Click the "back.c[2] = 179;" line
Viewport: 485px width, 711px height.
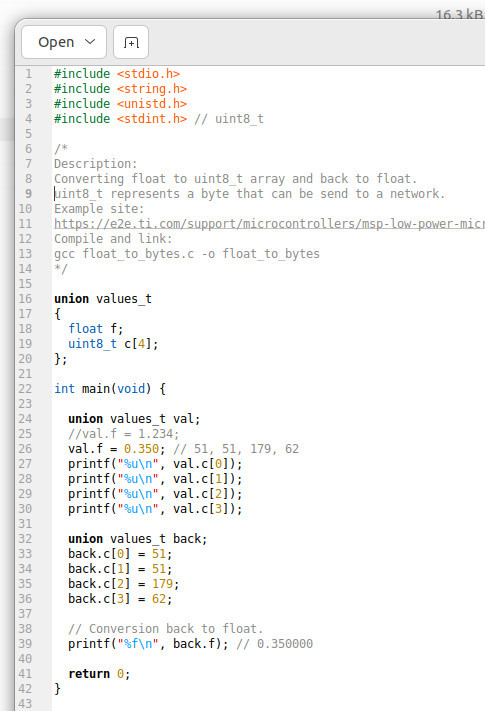coord(124,584)
